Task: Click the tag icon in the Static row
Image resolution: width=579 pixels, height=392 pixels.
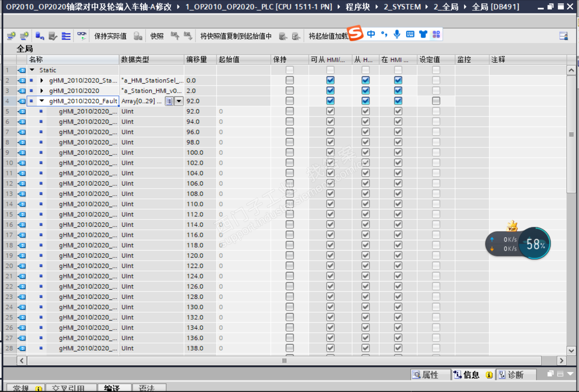Action: point(22,70)
